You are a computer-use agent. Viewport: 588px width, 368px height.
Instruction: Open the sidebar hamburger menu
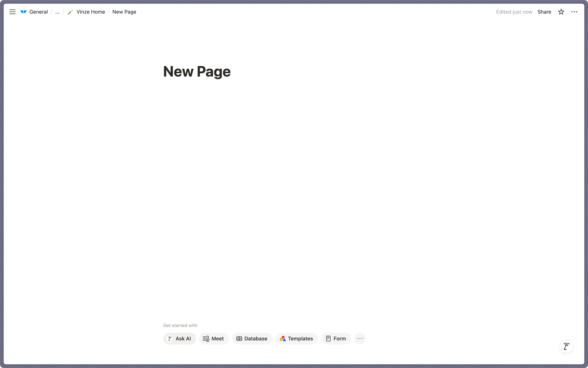[12, 12]
